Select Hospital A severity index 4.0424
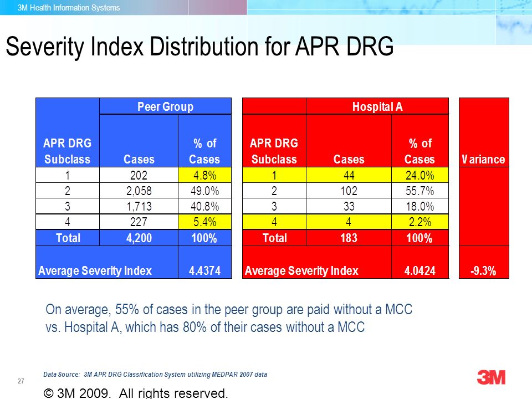 pyautogui.click(x=420, y=271)
